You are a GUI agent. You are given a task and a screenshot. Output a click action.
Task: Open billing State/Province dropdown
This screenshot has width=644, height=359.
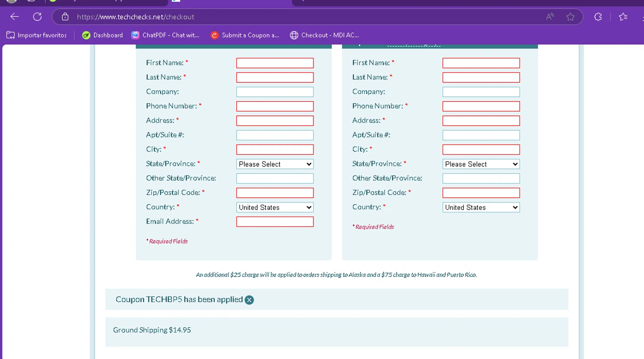click(x=275, y=164)
